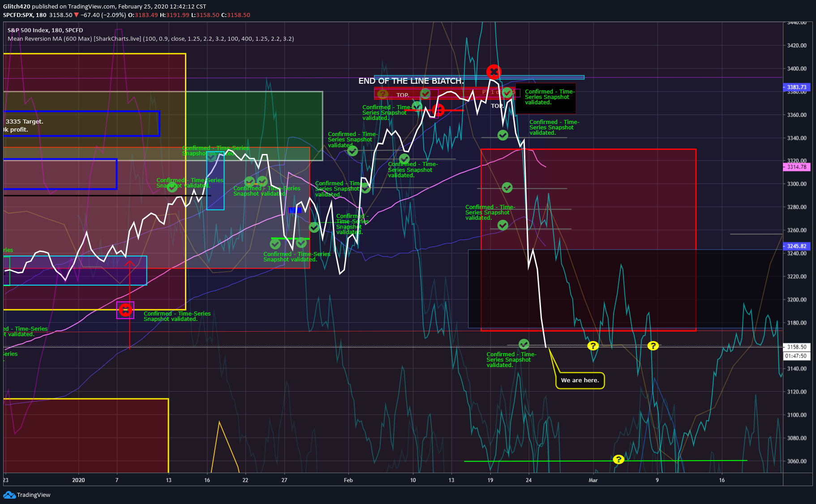Click the 3060.00 price axis label
The image size is (816, 504).
coord(797,461)
